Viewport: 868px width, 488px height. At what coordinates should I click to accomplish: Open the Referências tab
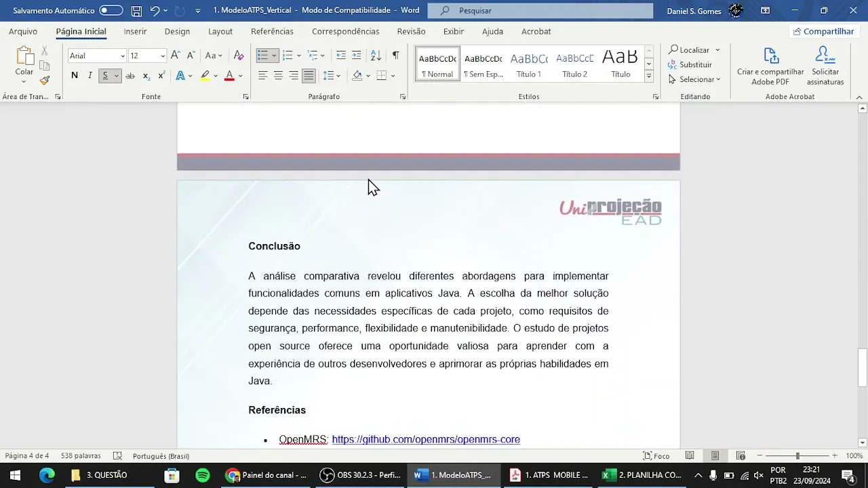click(x=272, y=31)
